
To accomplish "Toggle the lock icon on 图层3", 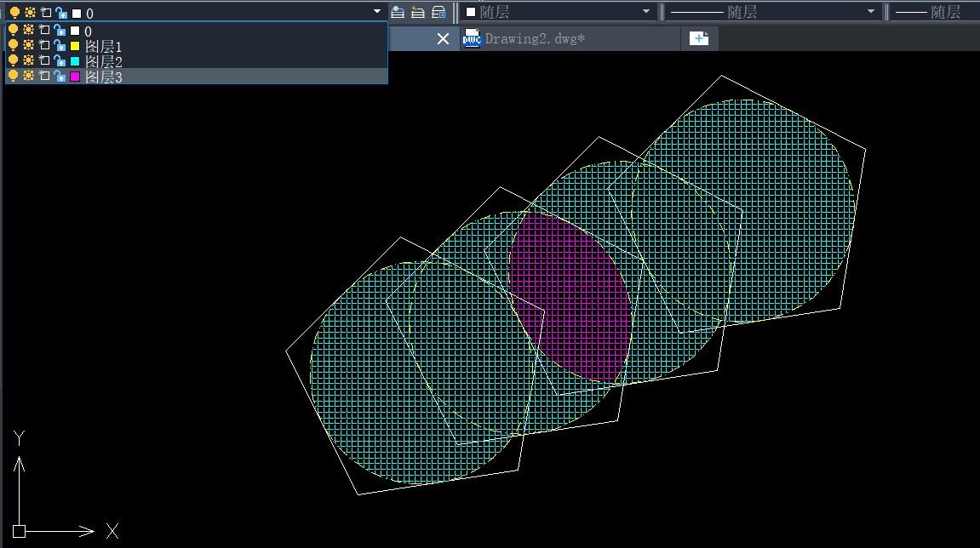I will 60,77.
